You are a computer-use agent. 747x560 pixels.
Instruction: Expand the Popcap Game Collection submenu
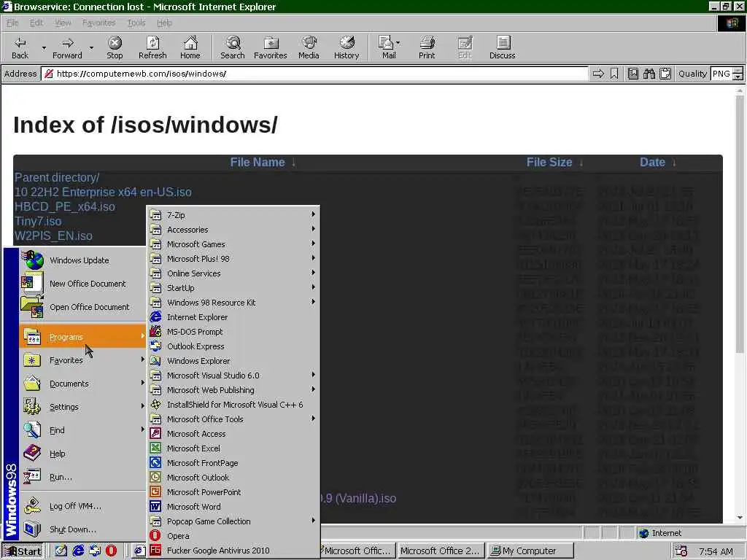pyautogui.click(x=233, y=521)
